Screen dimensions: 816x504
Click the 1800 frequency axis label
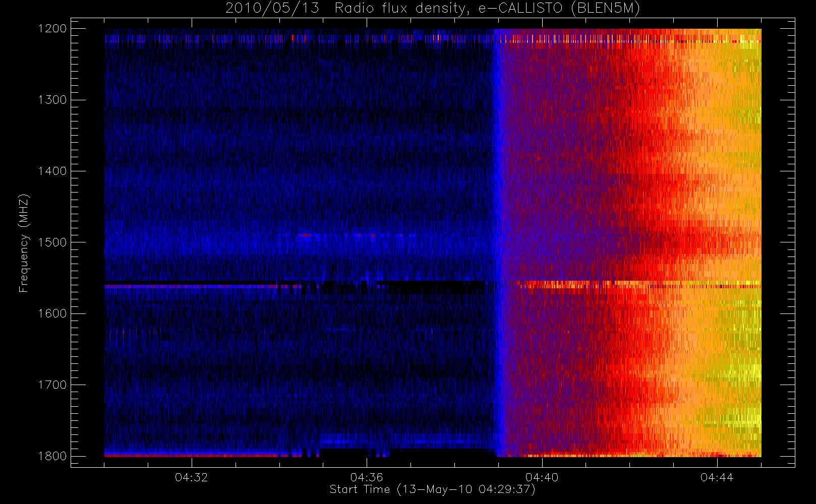point(52,456)
